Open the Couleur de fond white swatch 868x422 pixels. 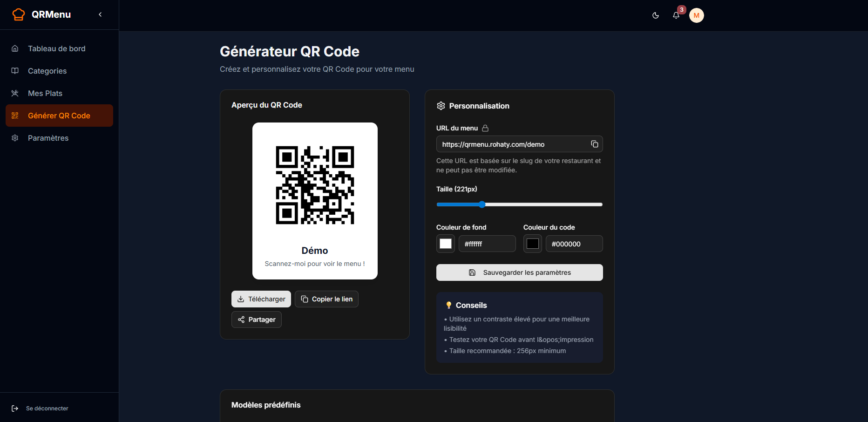click(446, 244)
